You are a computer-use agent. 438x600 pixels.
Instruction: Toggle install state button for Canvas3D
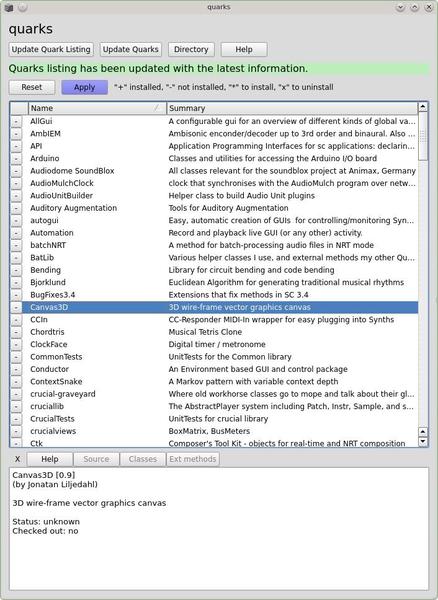tap(16, 307)
